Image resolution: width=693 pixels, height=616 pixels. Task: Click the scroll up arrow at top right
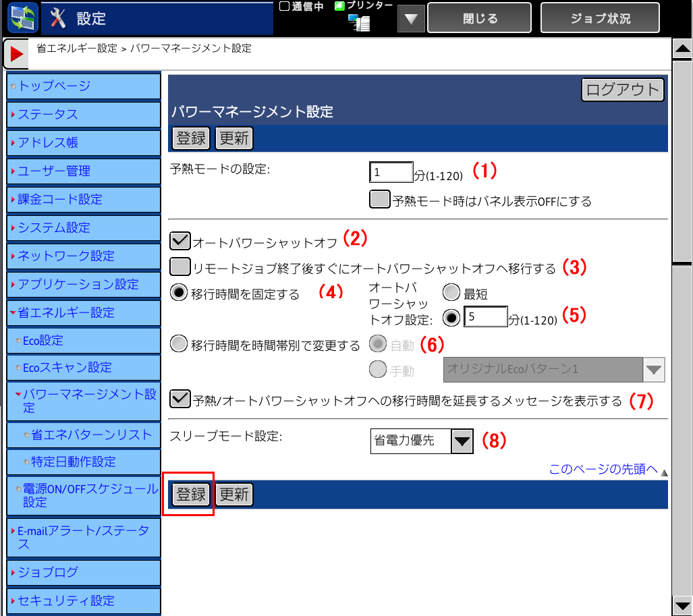pos(683,49)
